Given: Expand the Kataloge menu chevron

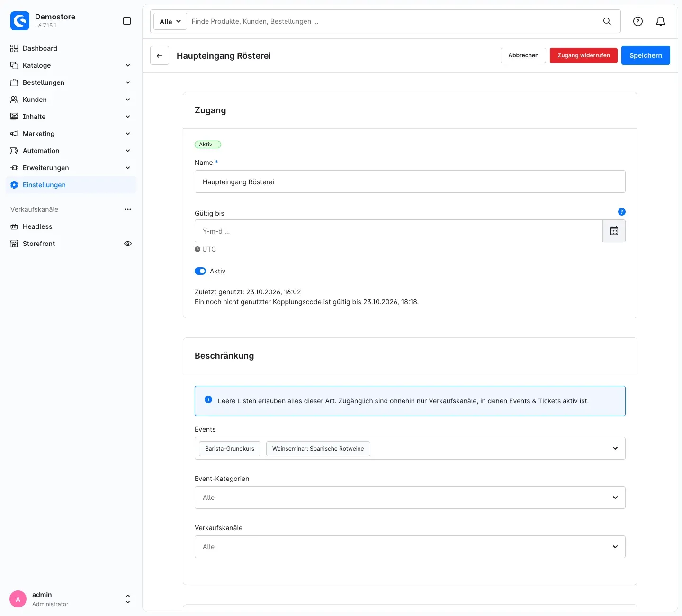Looking at the screenshot, I should 128,65.
